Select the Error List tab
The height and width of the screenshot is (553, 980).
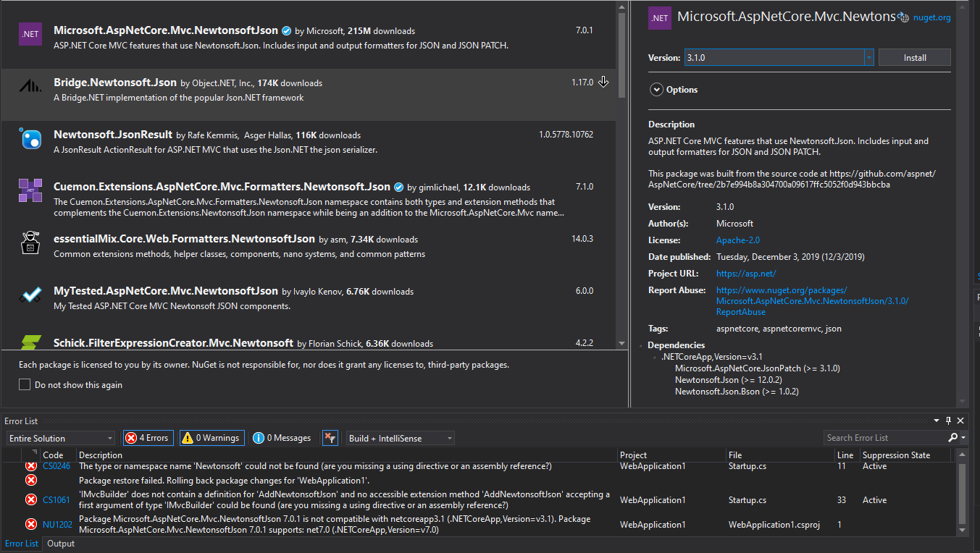coord(22,543)
